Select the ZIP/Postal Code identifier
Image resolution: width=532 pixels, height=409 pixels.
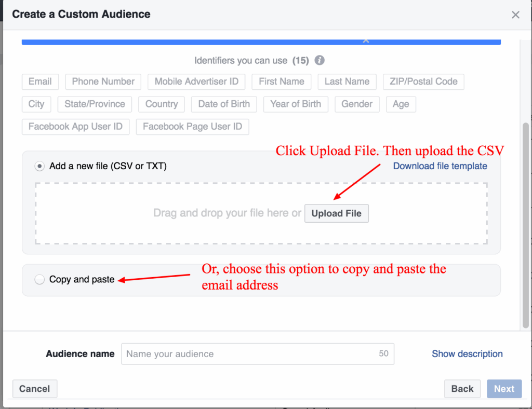(x=423, y=81)
